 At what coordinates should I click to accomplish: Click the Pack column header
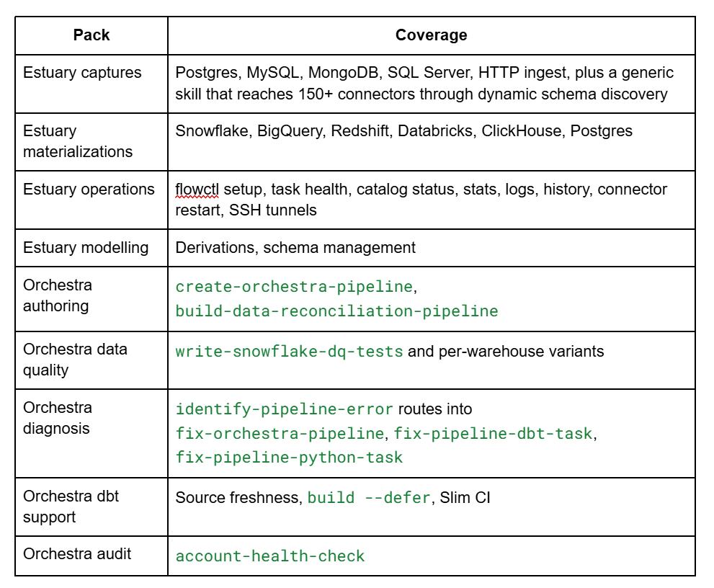92,35
